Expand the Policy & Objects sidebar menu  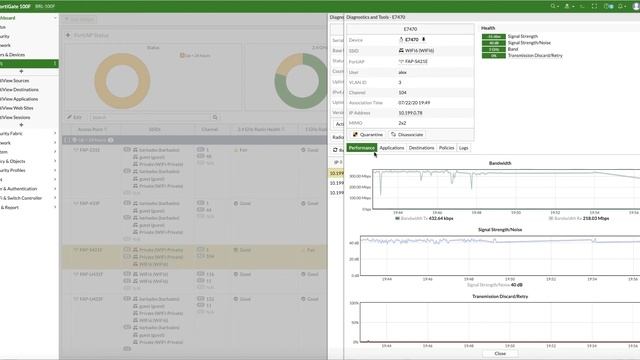[x=29, y=161]
